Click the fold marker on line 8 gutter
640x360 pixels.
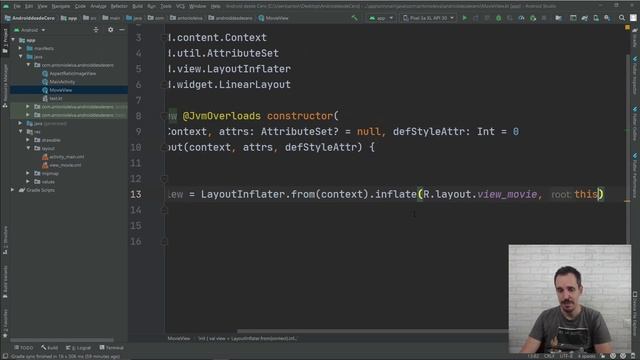pos(164,116)
